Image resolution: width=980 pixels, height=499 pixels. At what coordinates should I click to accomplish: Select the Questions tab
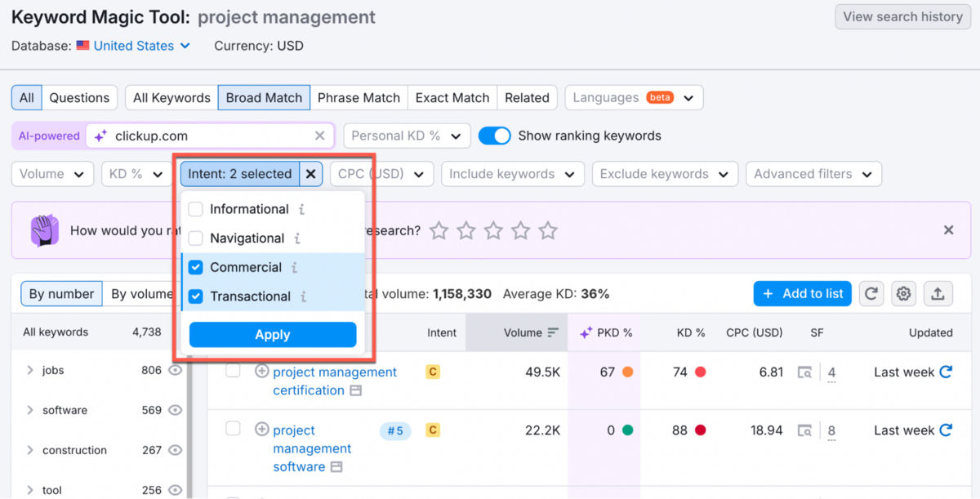tap(79, 98)
